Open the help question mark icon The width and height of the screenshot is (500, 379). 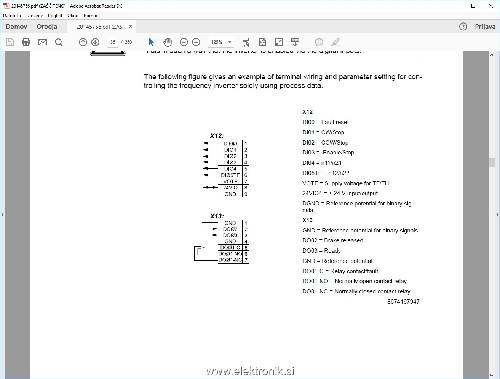pos(463,26)
